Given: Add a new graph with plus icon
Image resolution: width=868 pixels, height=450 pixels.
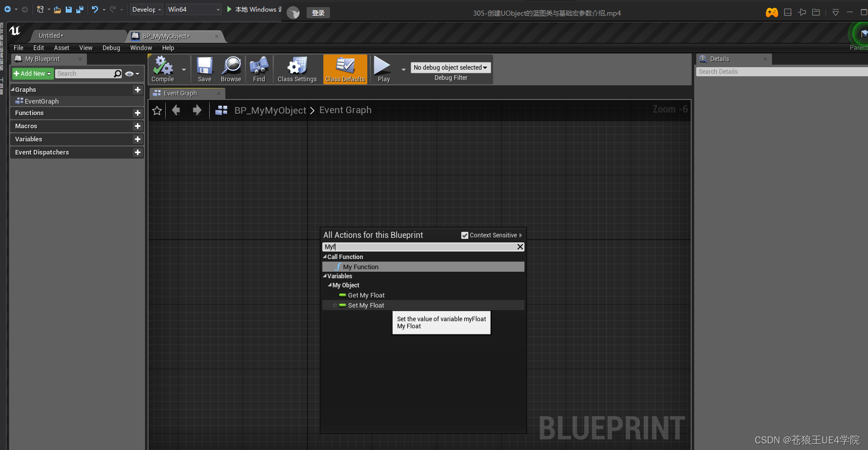Looking at the screenshot, I should [x=137, y=89].
